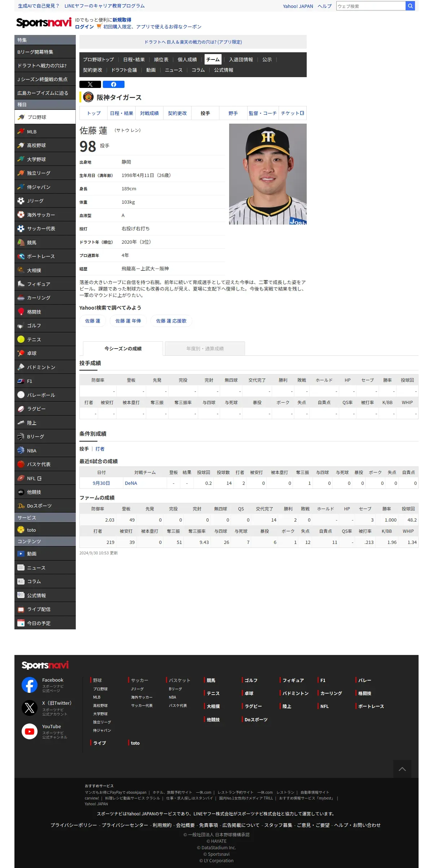Open 広島カープイズムに迫る feature
Viewport: 433px width, 868px height.
45,93
